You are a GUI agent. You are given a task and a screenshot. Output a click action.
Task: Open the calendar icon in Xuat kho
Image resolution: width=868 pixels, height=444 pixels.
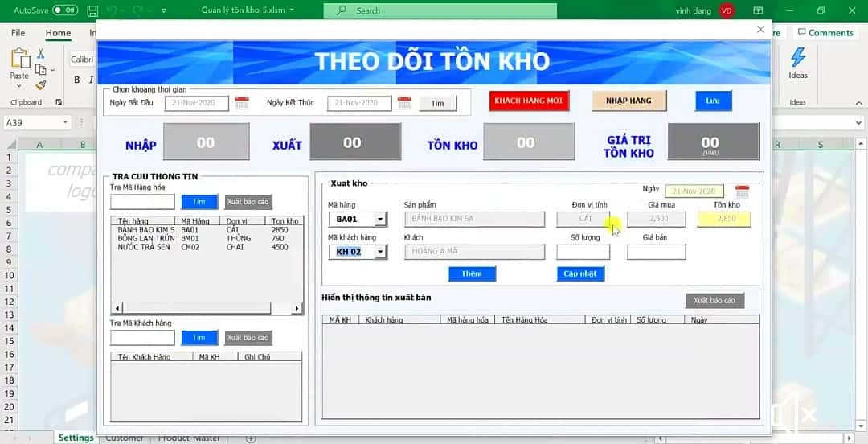pos(743,191)
